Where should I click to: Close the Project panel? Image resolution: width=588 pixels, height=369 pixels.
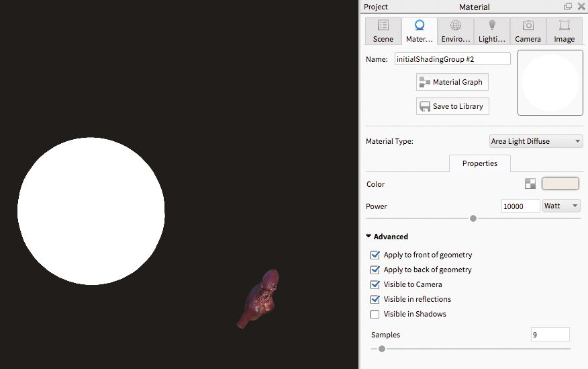pos(581,6)
